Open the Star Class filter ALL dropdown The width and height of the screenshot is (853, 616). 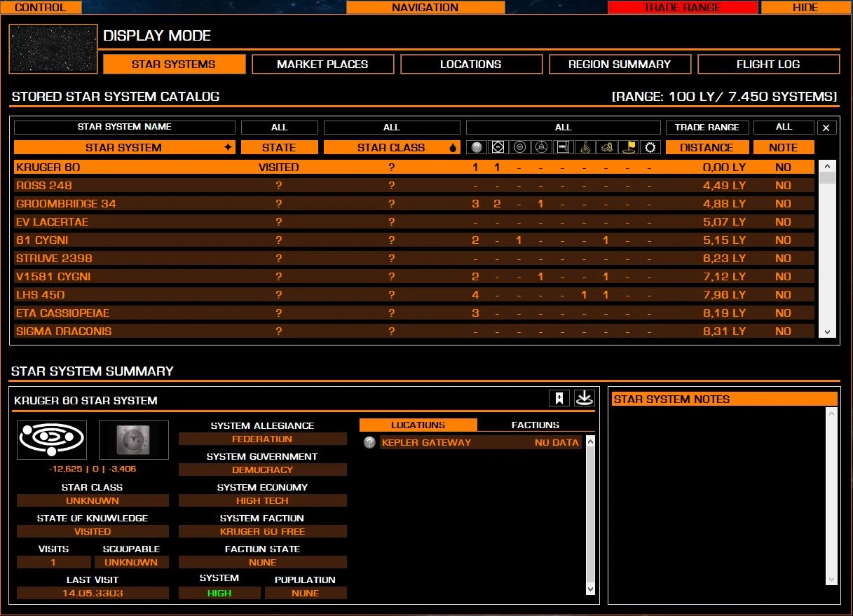[x=392, y=128]
